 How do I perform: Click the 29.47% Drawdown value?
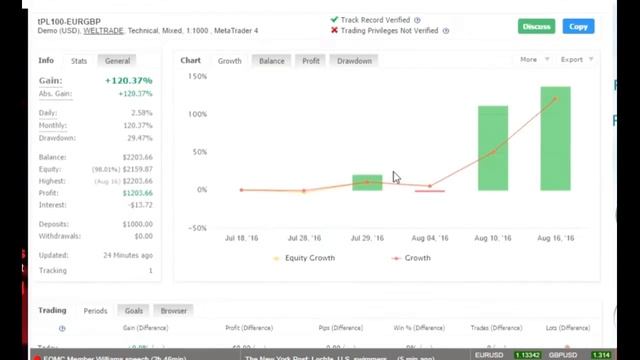click(x=140, y=138)
